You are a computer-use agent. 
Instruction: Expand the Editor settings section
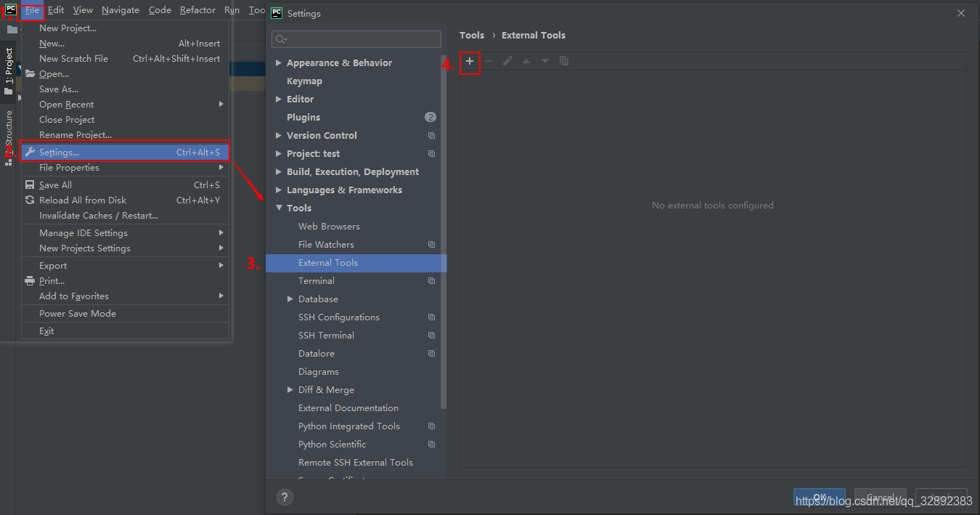(x=278, y=100)
